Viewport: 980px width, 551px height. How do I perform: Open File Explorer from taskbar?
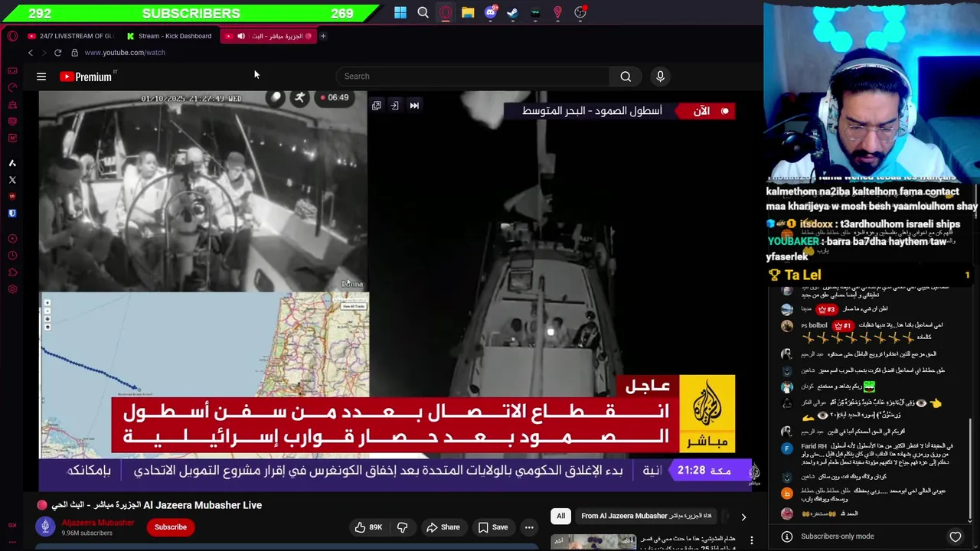[468, 12]
